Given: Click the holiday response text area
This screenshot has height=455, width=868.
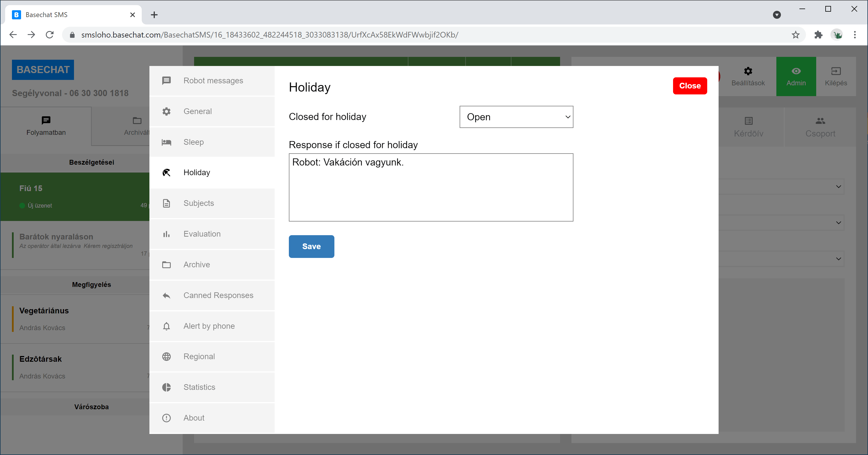Looking at the screenshot, I should (431, 187).
